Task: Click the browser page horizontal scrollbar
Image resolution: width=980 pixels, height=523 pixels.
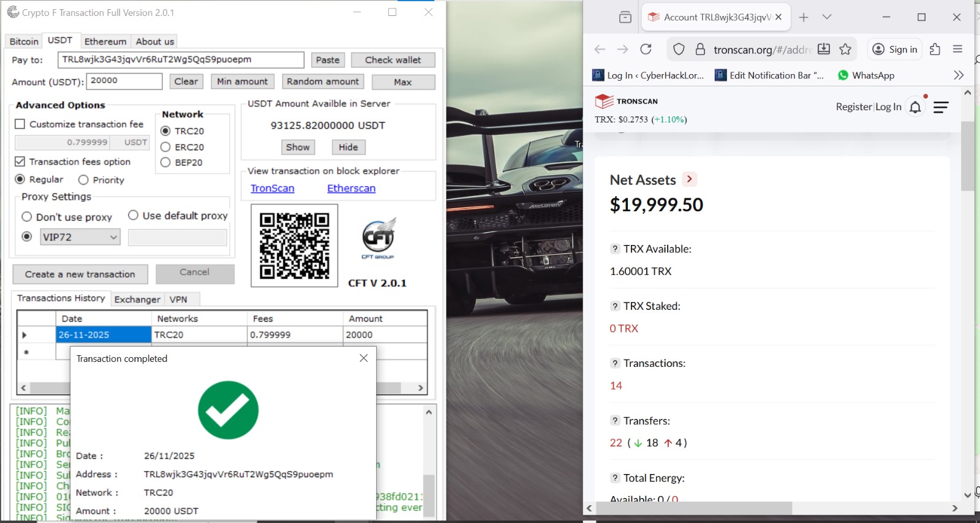Action: [694, 508]
